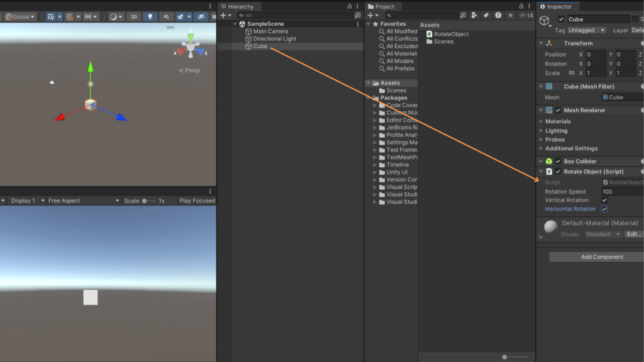This screenshot has width=644, height=362.
Task: Toggle scene audio mute icon
Action: tap(165, 17)
